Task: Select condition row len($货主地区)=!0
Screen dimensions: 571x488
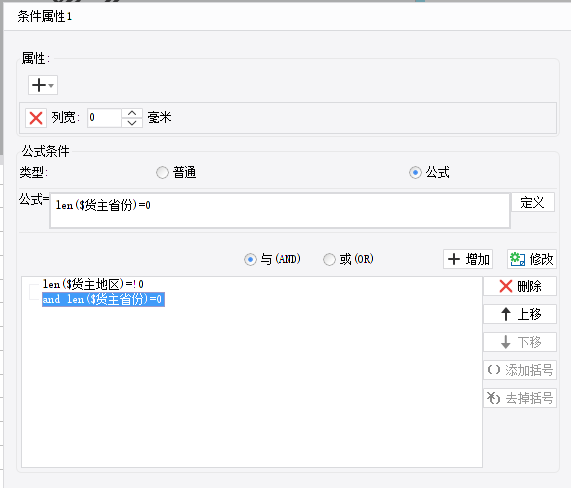Action: 93,284
